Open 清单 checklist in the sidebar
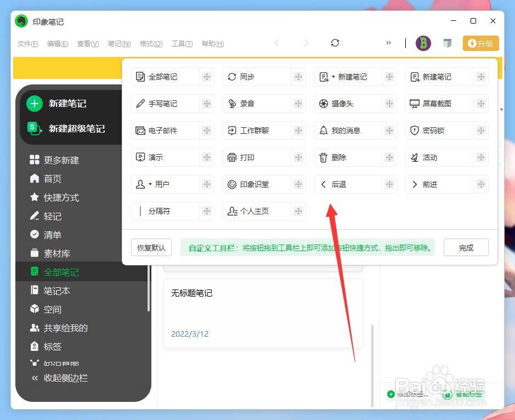 [x=46, y=235]
